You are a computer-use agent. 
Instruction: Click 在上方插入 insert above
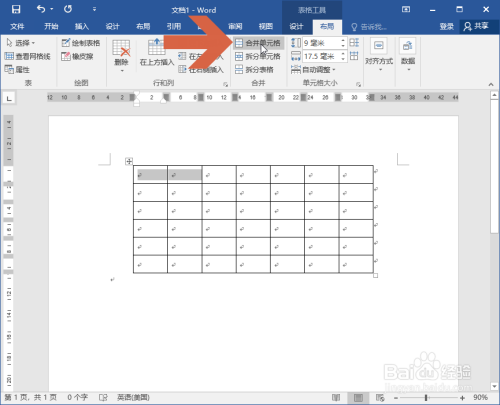[x=157, y=53]
